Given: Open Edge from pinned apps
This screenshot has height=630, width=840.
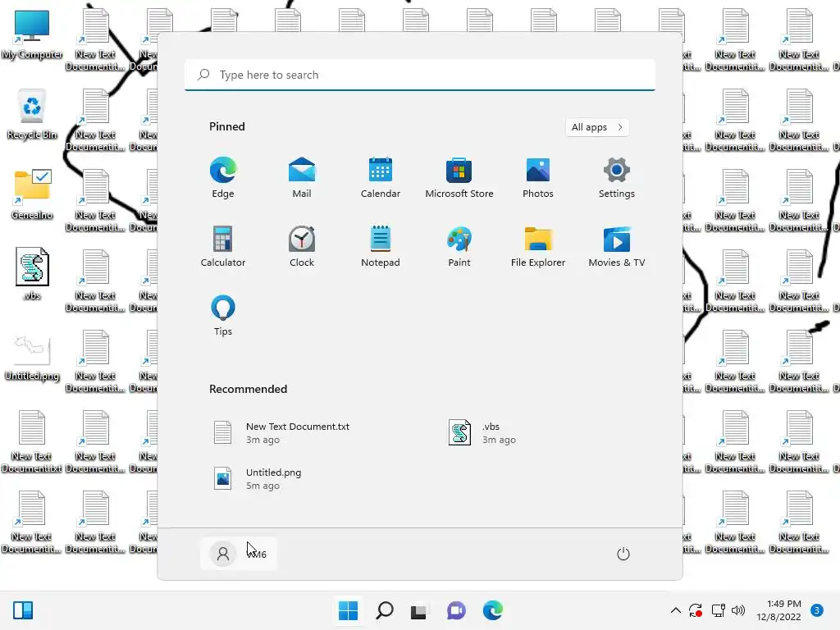Looking at the screenshot, I should (x=223, y=177).
